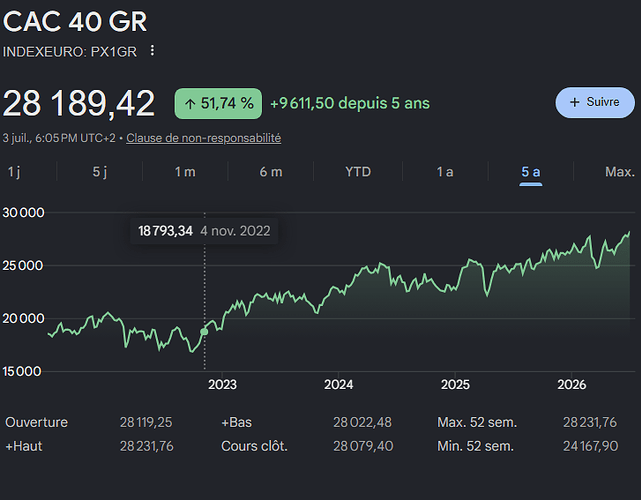Select the 5 j time range tab
Image resolution: width=641 pixels, height=500 pixels.
[100, 172]
